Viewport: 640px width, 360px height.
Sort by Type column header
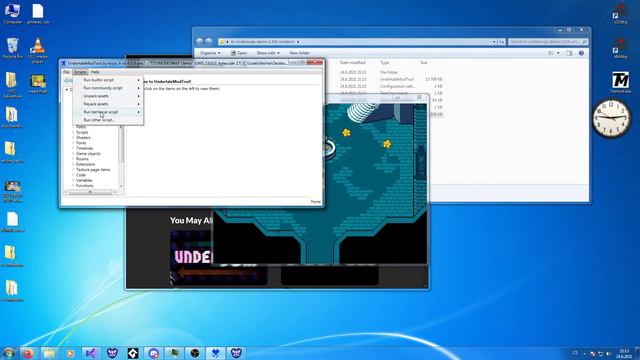384,62
